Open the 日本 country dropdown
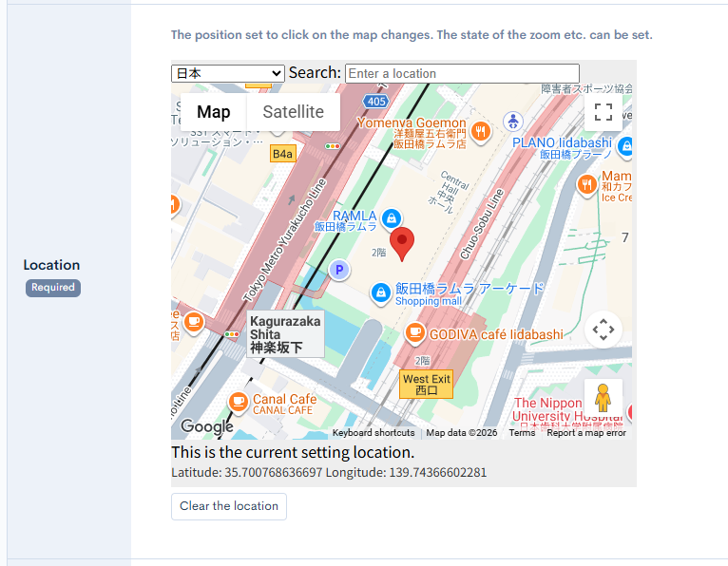728x566 pixels. (x=228, y=73)
